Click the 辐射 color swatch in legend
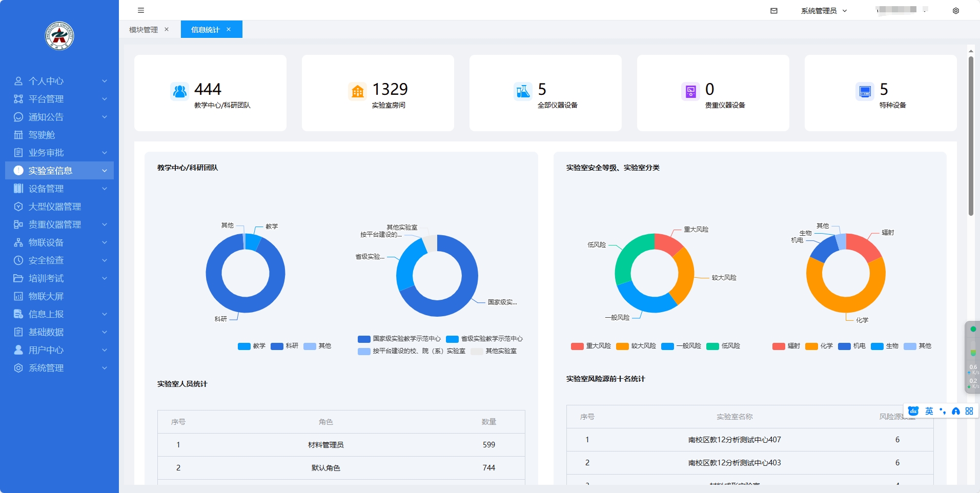 (779, 346)
